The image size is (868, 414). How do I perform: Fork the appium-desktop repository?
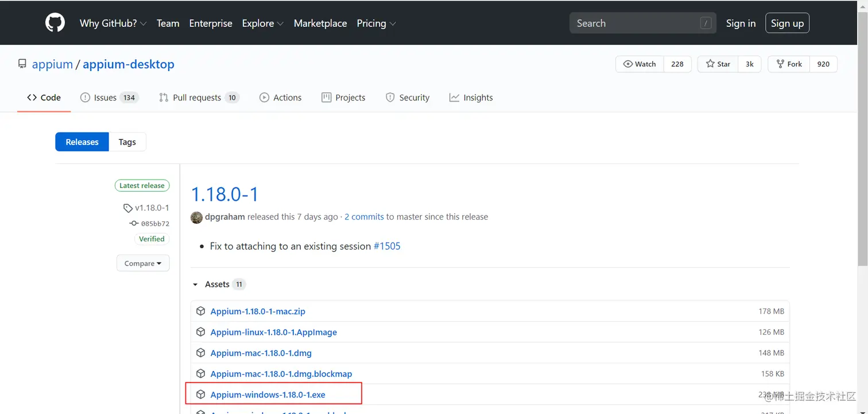[789, 64]
